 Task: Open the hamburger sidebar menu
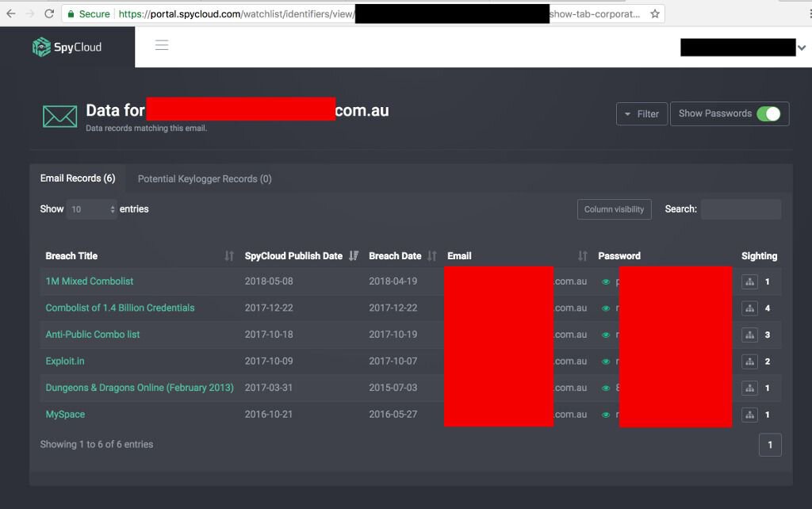tap(162, 45)
